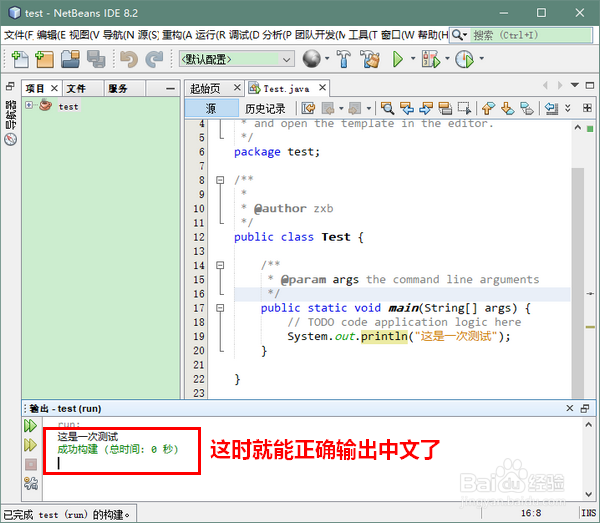Click the second Re-run with options icon in output

coord(31,445)
